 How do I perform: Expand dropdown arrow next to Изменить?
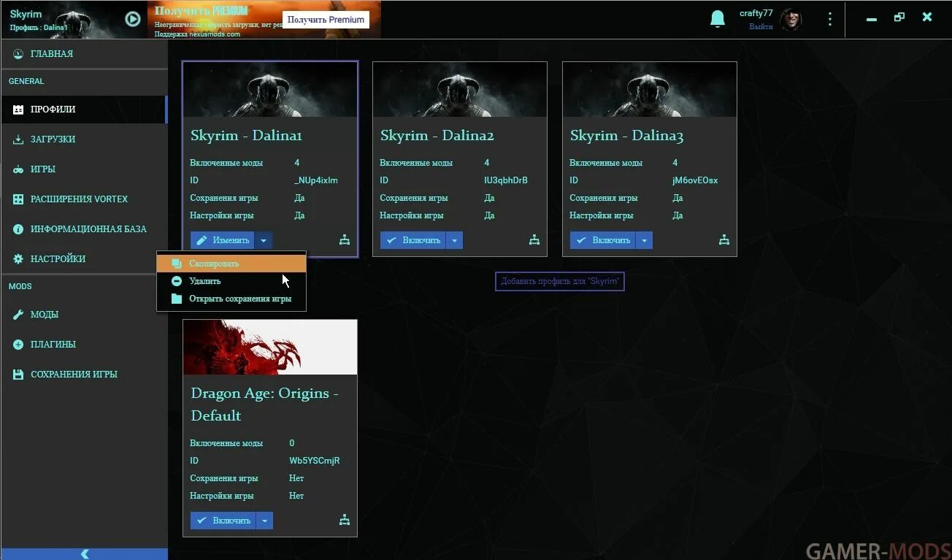(x=264, y=240)
